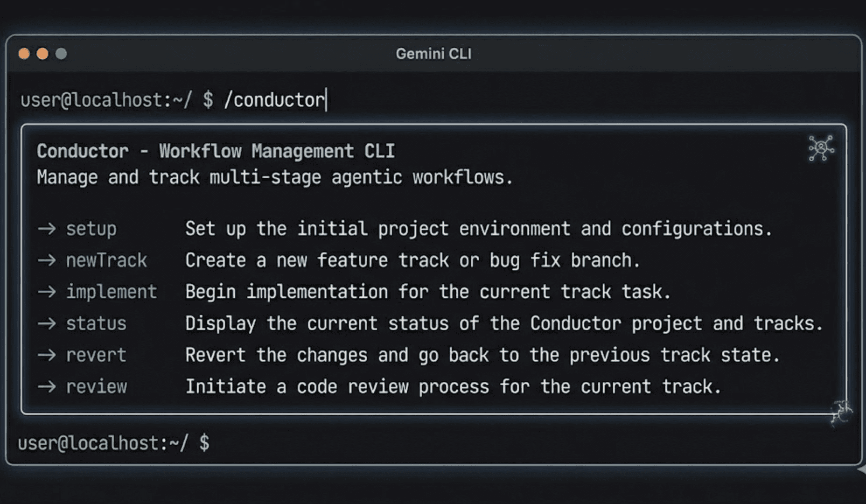
Task: Click the red close window dot
Action: point(24,54)
